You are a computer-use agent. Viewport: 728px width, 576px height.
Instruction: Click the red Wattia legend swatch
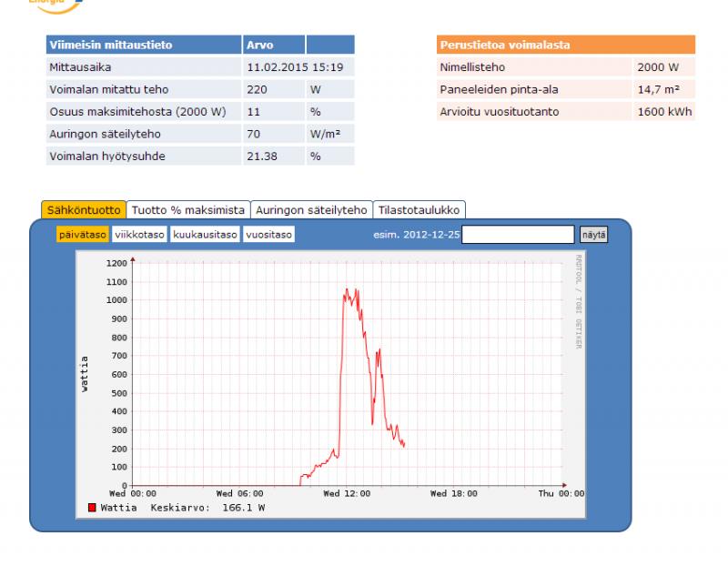click(92, 508)
